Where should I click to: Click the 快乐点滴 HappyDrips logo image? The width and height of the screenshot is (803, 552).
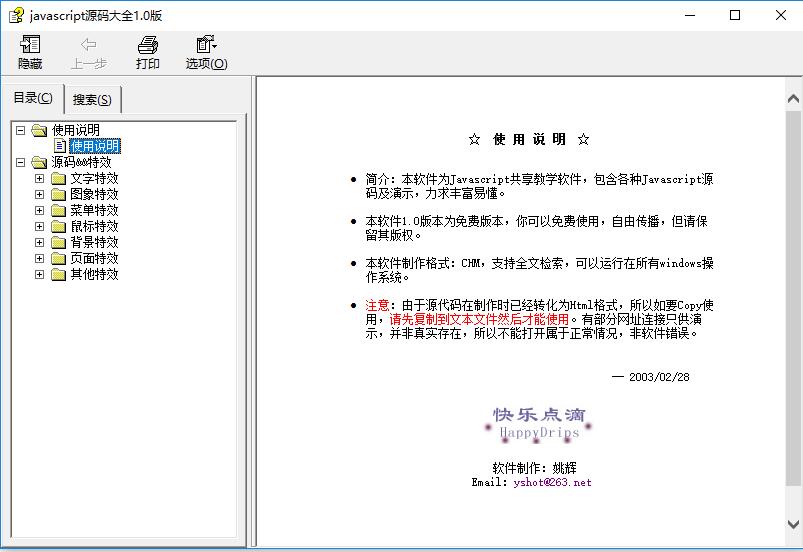538,424
